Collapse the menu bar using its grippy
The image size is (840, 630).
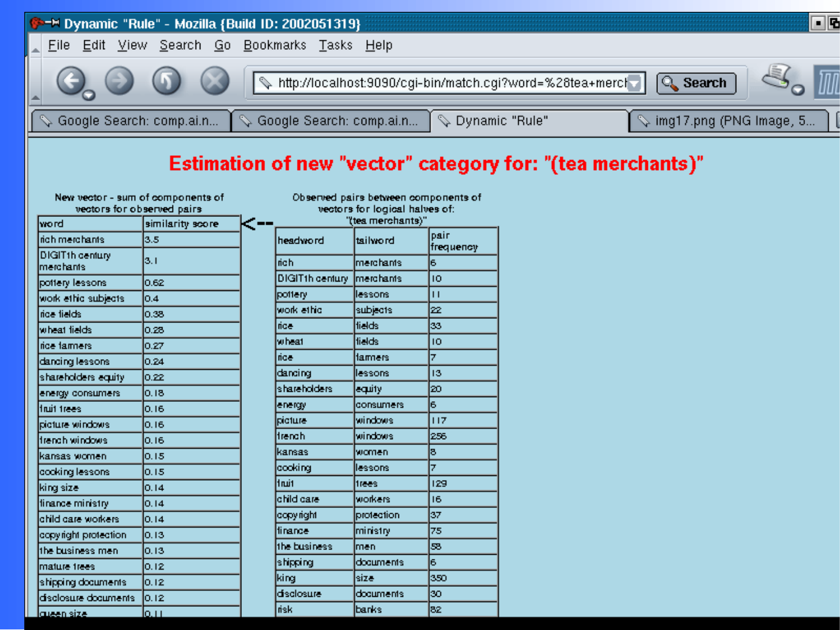(36, 46)
